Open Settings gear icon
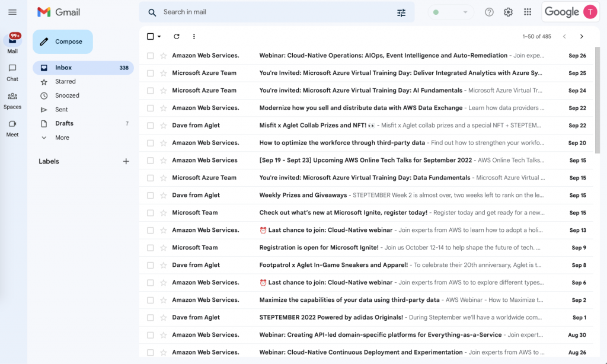Image resolution: width=607 pixels, height=364 pixels. coord(508,12)
